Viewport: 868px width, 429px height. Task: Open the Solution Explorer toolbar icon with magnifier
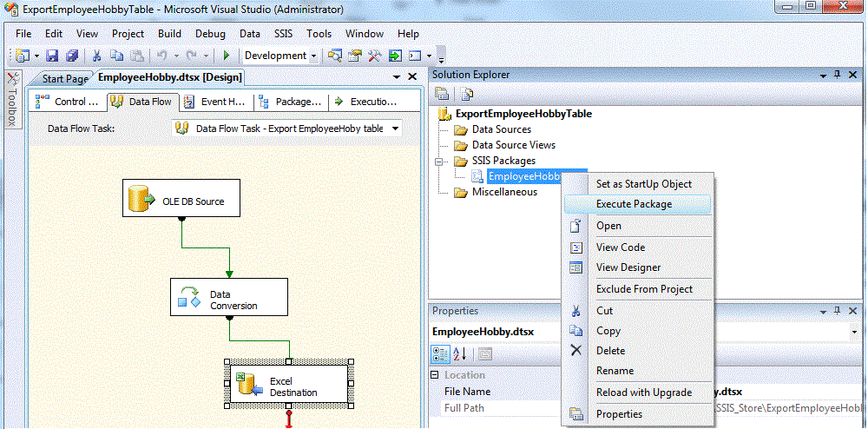[334, 56]
